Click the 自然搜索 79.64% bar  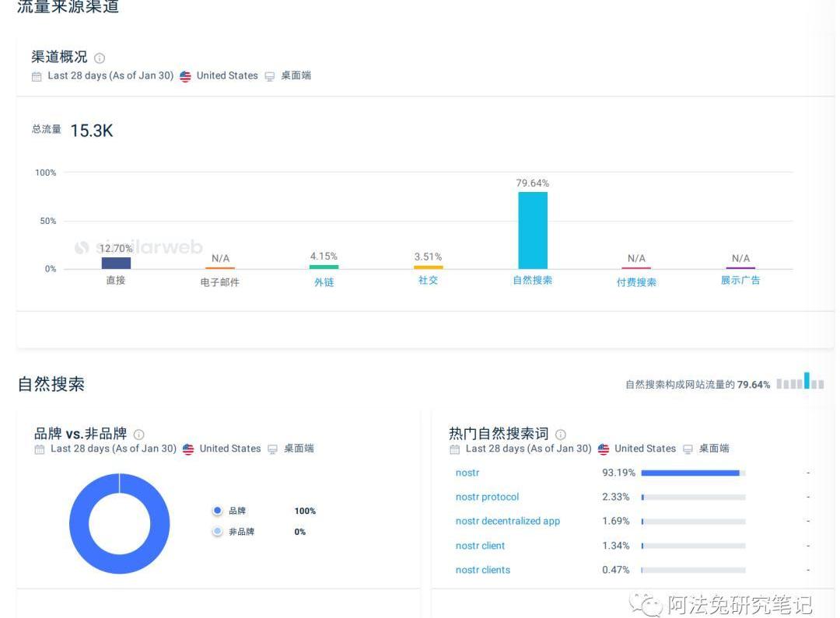pyautogui.click(x=533, y=230)
